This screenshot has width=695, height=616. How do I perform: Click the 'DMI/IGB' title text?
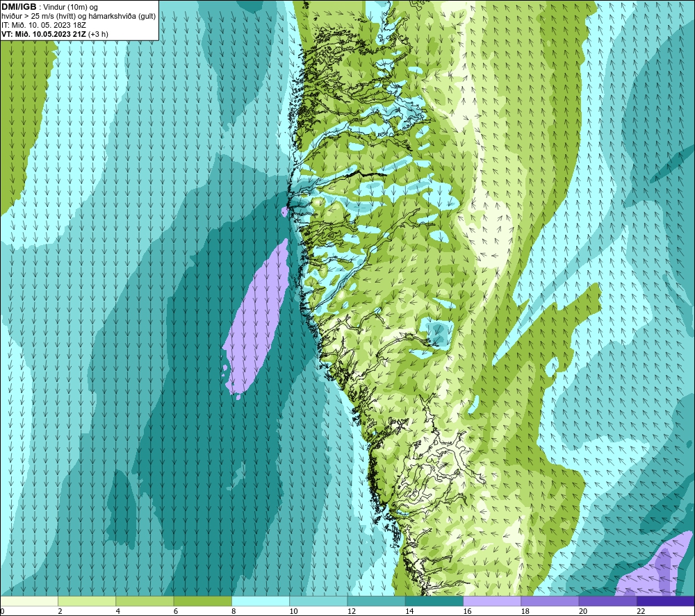tap(19, 7)
